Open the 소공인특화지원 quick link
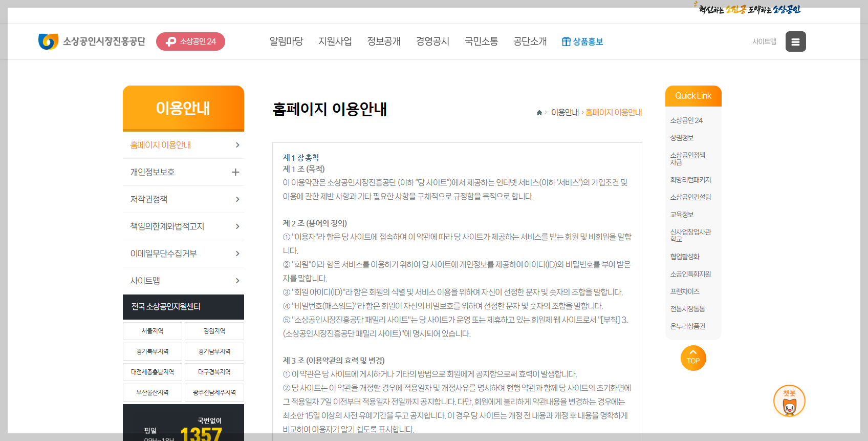The image size is (868, 441). tap(690, 274)
